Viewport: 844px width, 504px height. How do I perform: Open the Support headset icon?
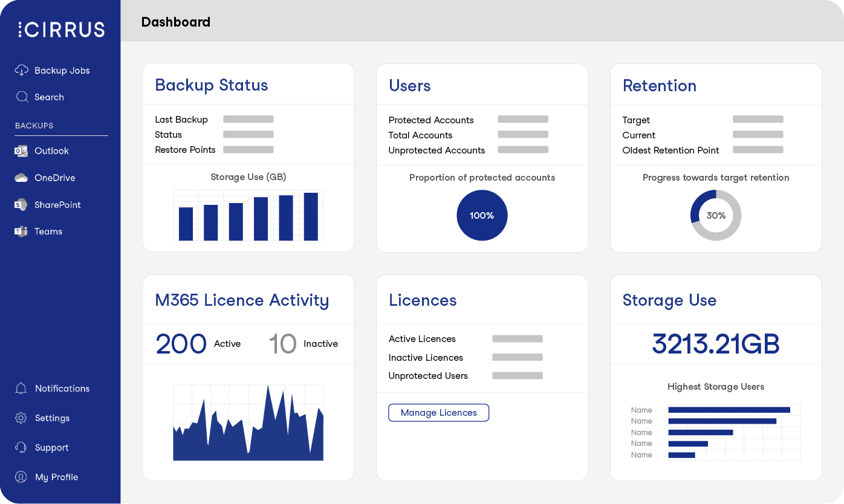click(21, 448)
